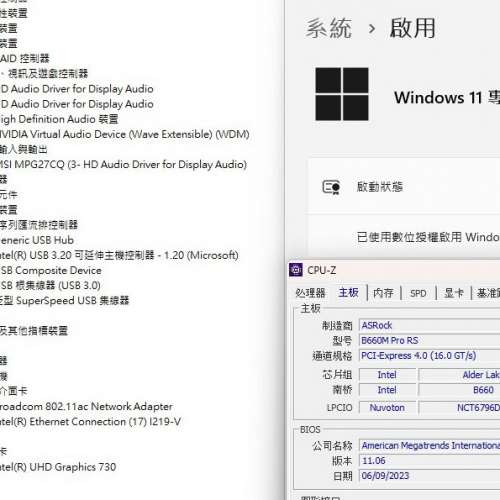
Task: Click the chipset Intel value
Action: [387, 375]
